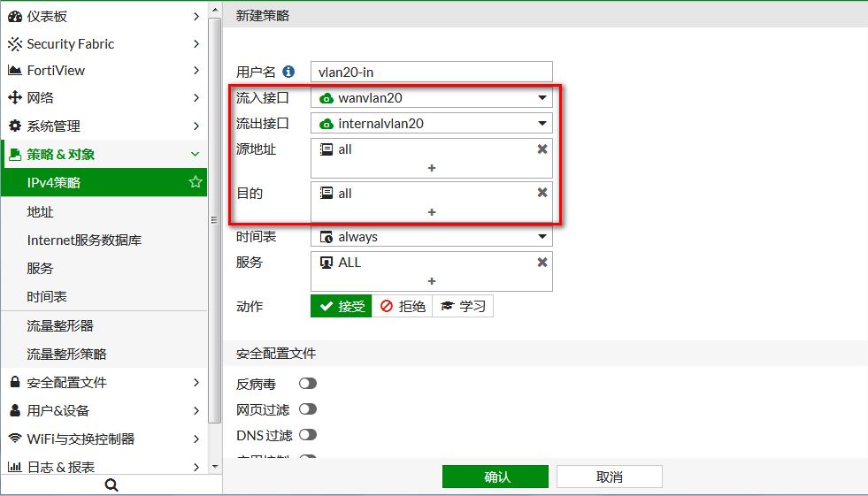The height and width of the screenshot is (496, 868).
Task: Remove 'ALL' from the 服务 field
Action: click(x=542, y=263)
